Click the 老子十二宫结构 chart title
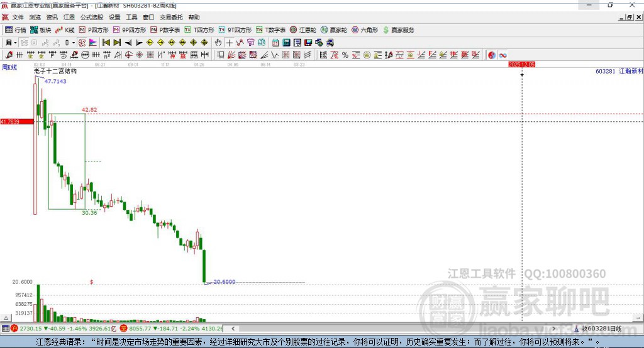The width and height of the screenshot is (644, 348). click(x=55, y=71)
